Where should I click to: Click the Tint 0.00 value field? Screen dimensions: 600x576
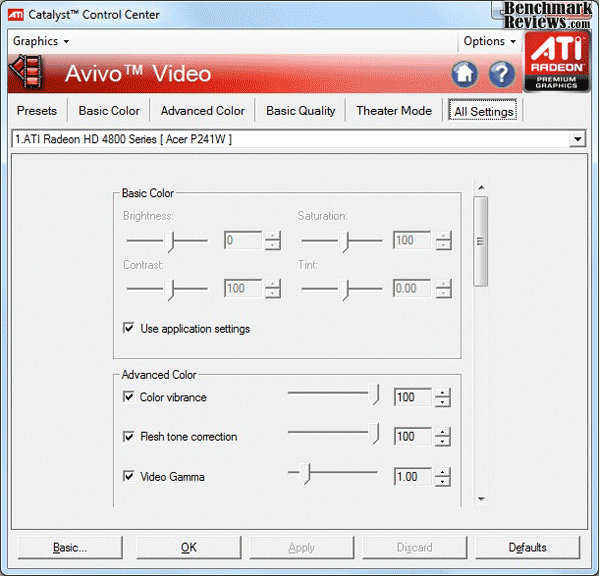412,288
